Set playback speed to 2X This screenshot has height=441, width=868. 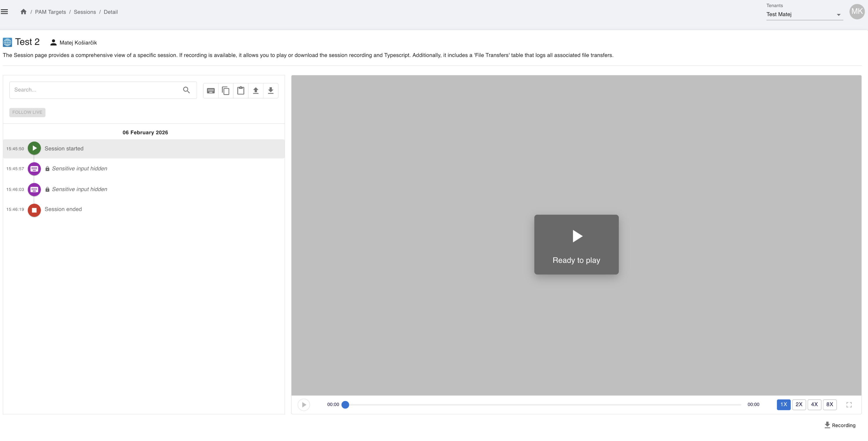pos(799,405)
